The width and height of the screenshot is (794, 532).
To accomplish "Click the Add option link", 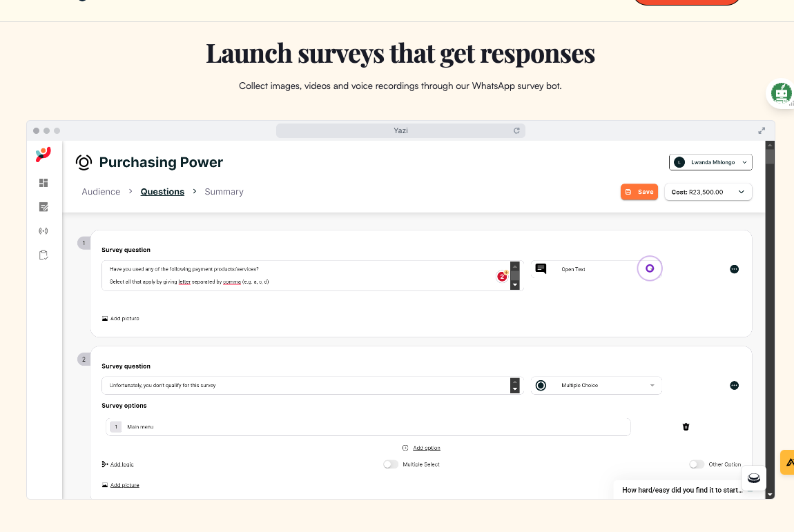I will click(x=427, y=448).
